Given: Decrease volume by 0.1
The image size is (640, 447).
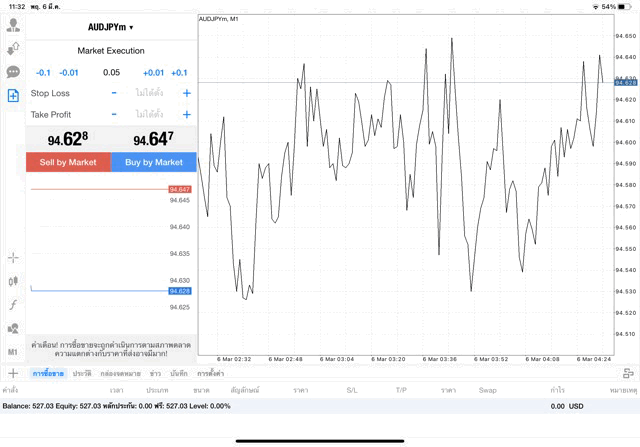Looking at the screenshot, I should [x=43, y=72].
